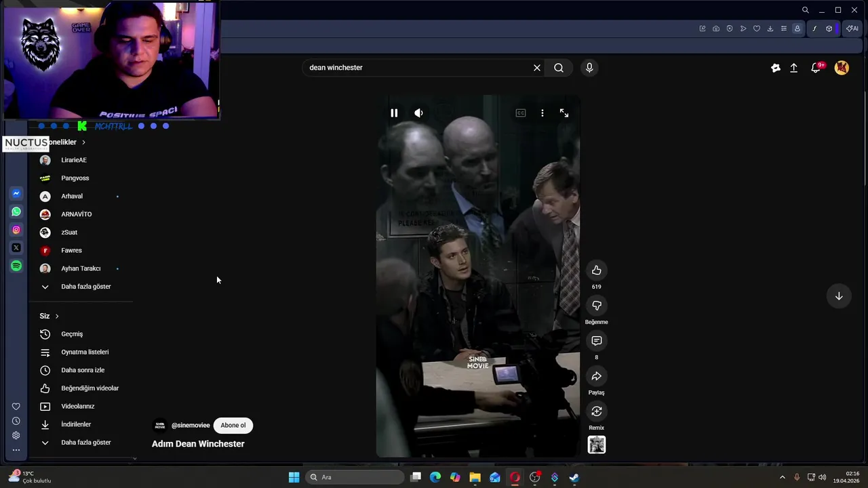Open Opera sidebar bookmarks heart
The height and width of the screenshot is (488, 868).
point(16,407)
